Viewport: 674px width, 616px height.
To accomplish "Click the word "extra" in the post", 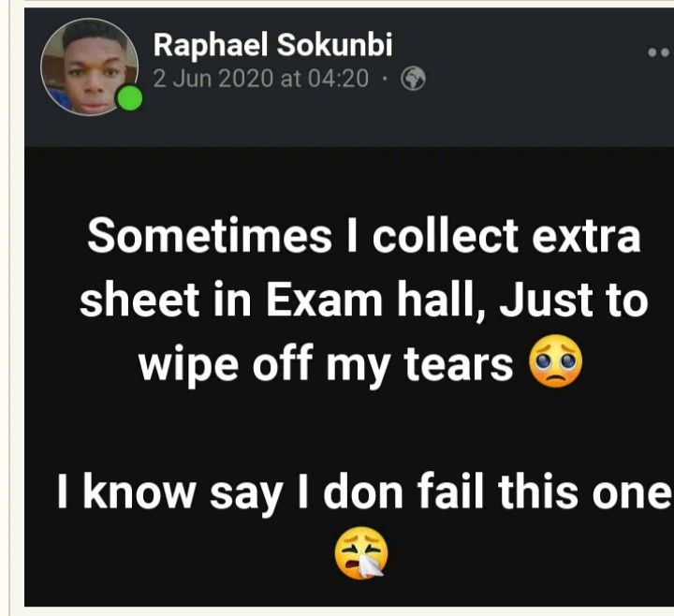I will coord(586,237).
